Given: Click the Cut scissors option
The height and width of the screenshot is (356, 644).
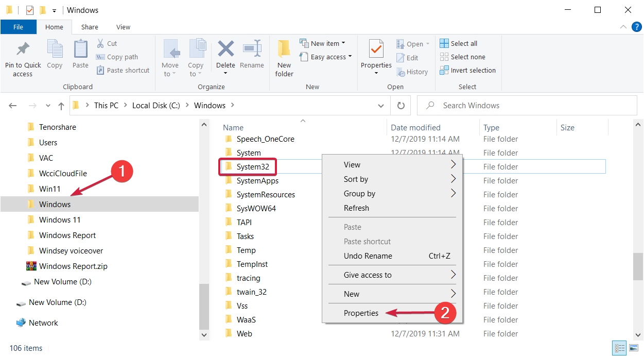Looking at the screenshot, I should click(x=107, y=43).
